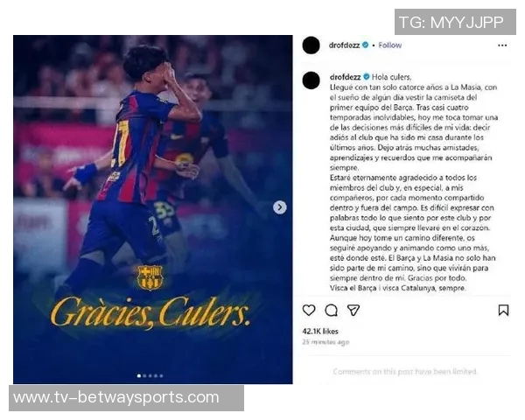The image size is (525, 420).
Task: Click the 25 minutes ago timestamp
Action: [x=325, y=342]
